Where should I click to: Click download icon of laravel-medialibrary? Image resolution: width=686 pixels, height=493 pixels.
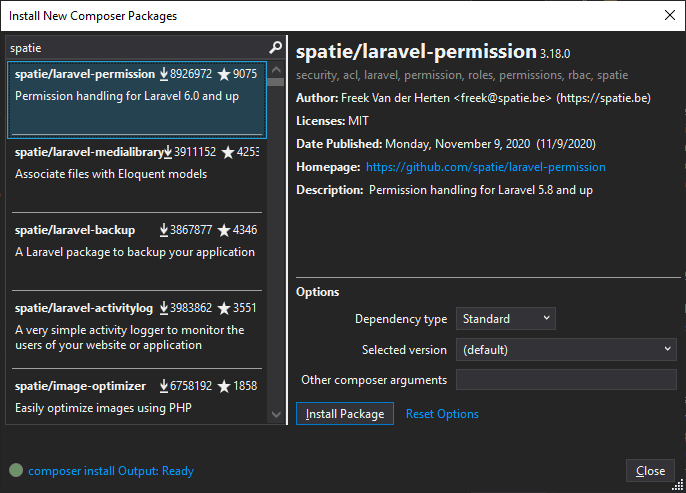click(x=168, y=152)
